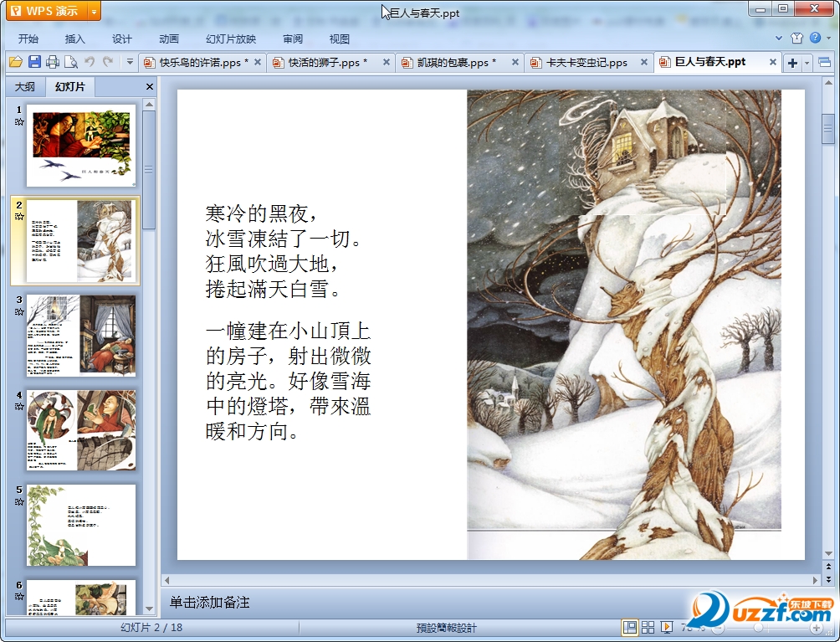Switch side panel to 大纲 outline tab

click(x=24, y=86)
